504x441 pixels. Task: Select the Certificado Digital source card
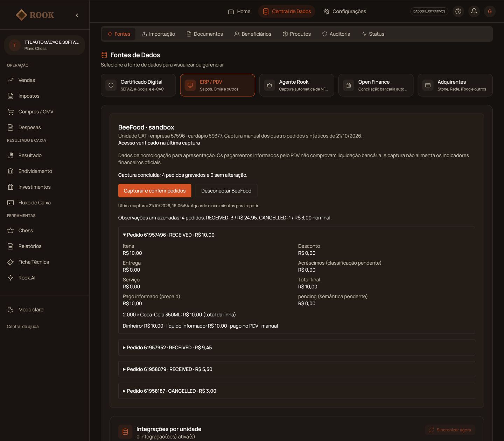138,85
